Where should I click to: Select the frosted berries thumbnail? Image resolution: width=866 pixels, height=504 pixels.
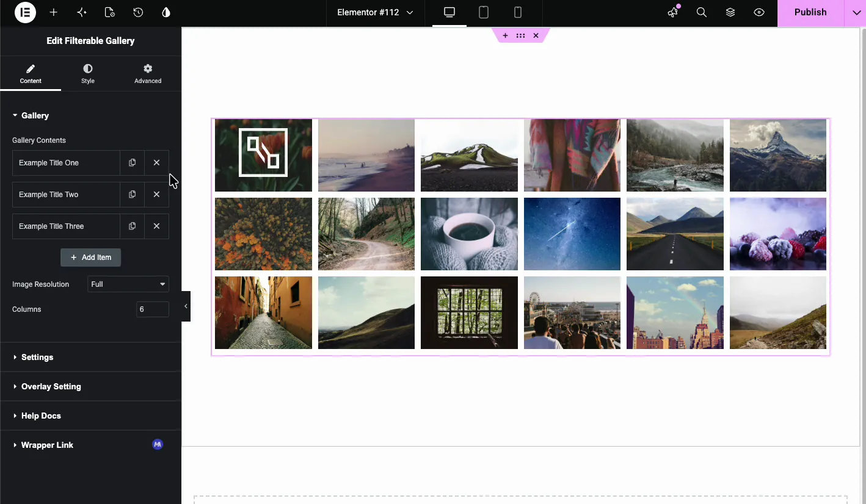(x=778, y=234)
